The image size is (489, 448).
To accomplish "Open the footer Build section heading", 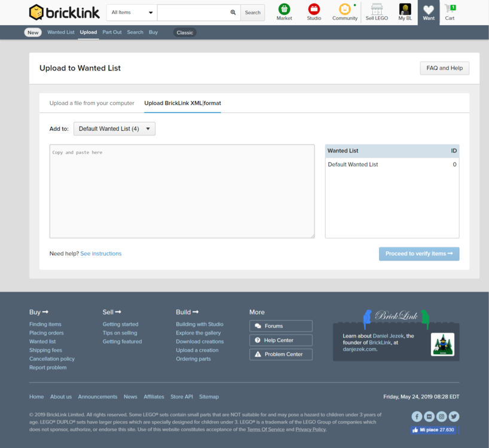I will (187, 312).
